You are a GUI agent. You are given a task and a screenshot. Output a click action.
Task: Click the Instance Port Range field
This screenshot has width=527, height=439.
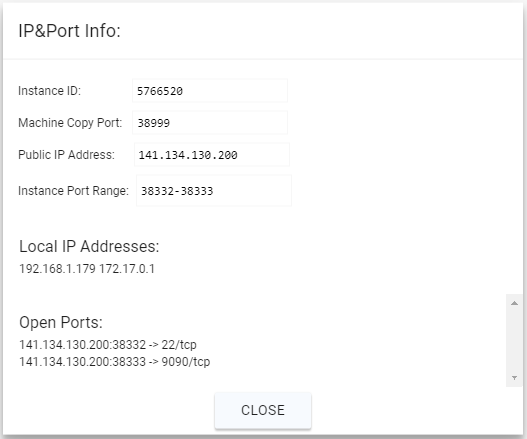(214, 191)
